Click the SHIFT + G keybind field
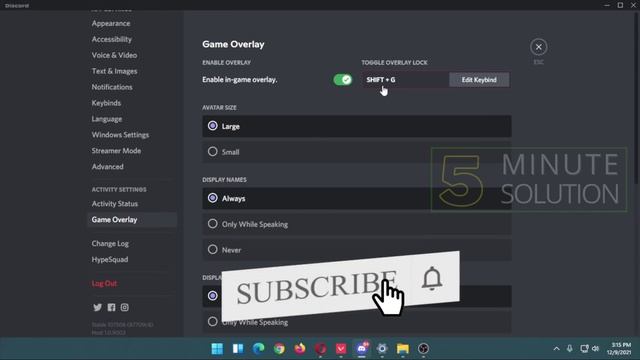This screenshot has width=640, height=360. [x=405, y=80]
